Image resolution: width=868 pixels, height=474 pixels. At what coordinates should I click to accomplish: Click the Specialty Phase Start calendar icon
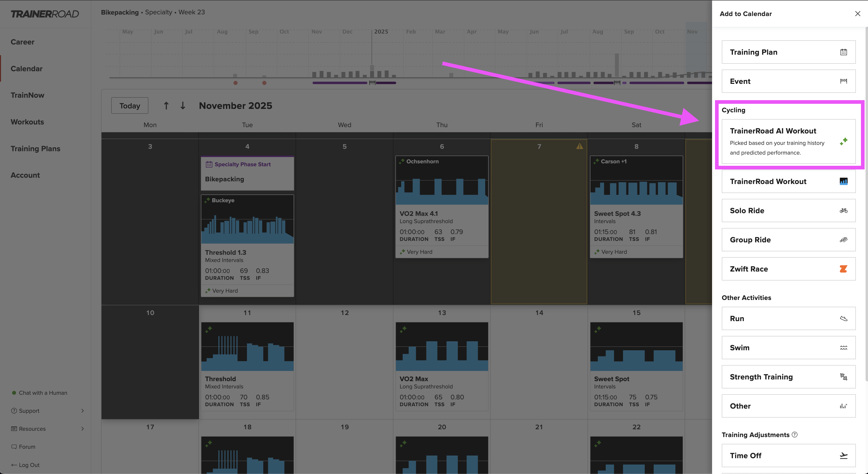point(209,164)
